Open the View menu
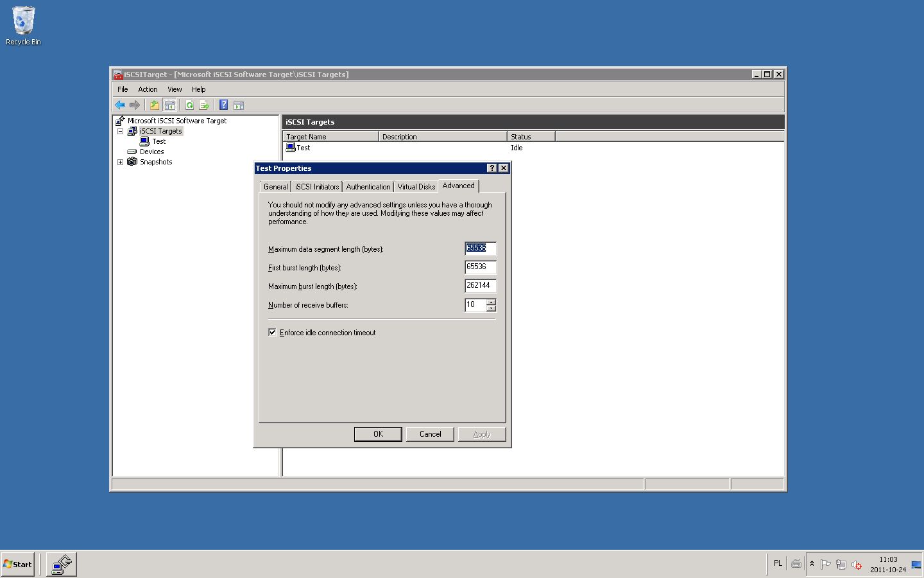Viewport: 924px width, 578px height. point(175,89)
